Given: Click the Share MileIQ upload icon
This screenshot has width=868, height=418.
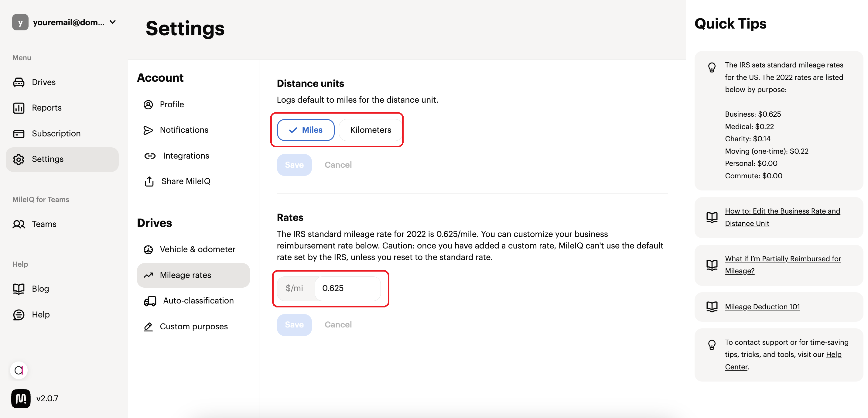Looking at the screenshot, I should (149, 181).
